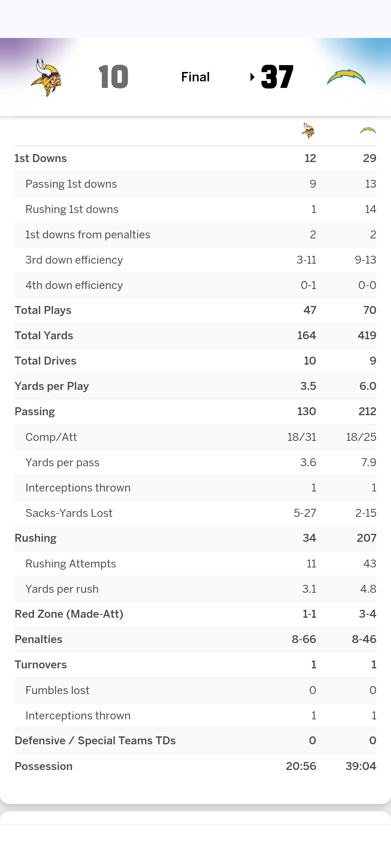Image resolution: width=391 pixels, height=868 pixels.
Task: Tap the Turnovers category label
Action: pyautogui.click(x=41, y=665)
